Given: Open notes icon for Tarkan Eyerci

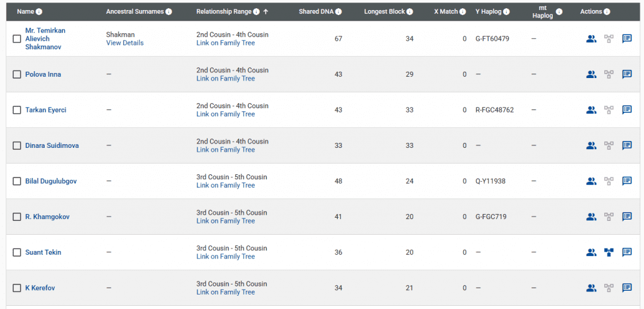Looking at the screenshot, I should pos(627,110).
